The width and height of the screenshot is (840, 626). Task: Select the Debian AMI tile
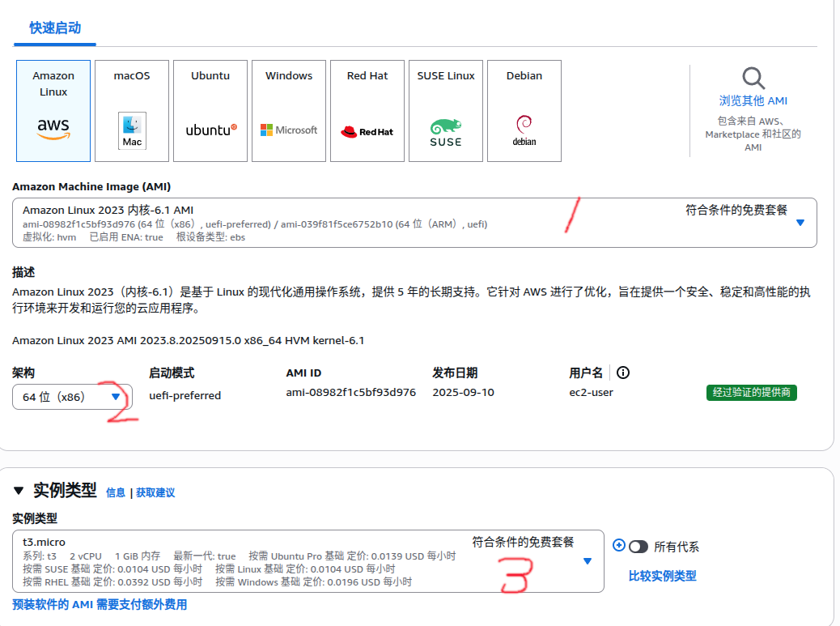coord(524,111)
